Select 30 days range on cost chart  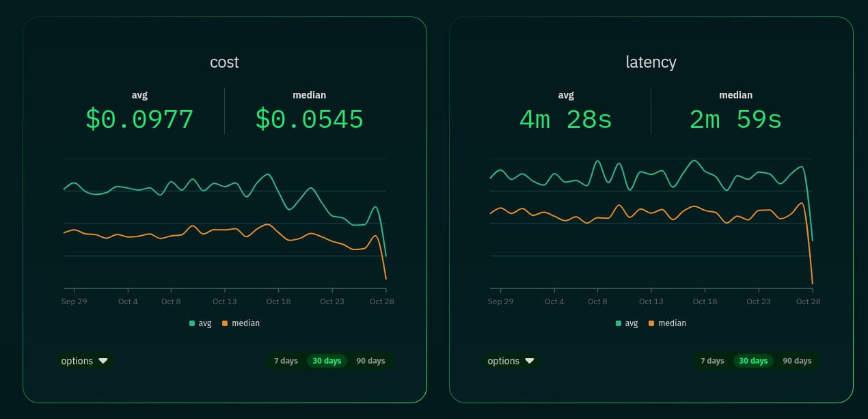[327, 361]
